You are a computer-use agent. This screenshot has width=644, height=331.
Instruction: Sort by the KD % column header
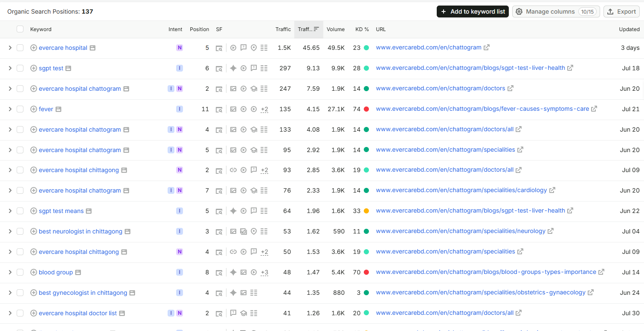(x=362, y=29)
